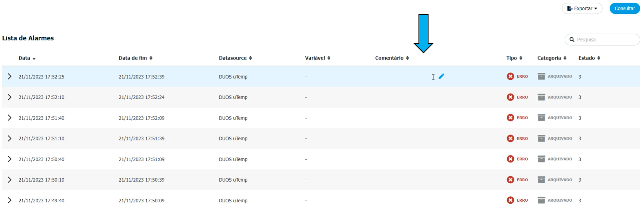The width and height of the screenshot is (644, 210).
Task: Sort by the Variável column
Action: click(318, 58)
